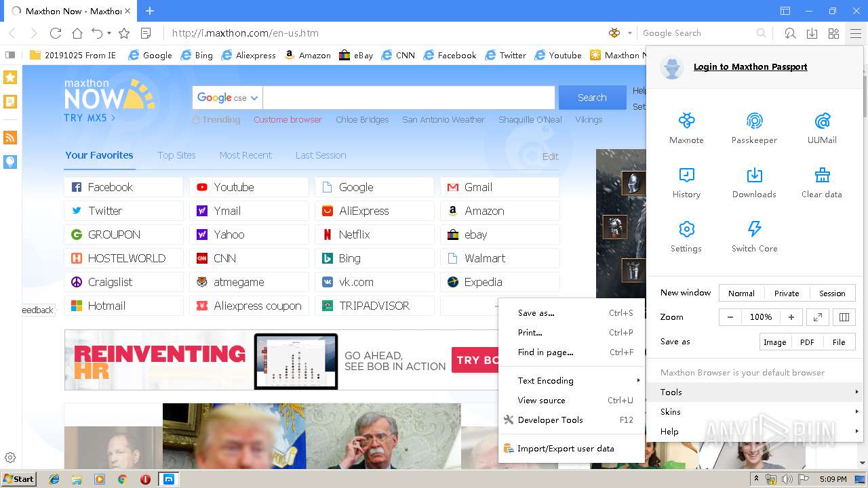Expand the Help submenu

point(754,431)
